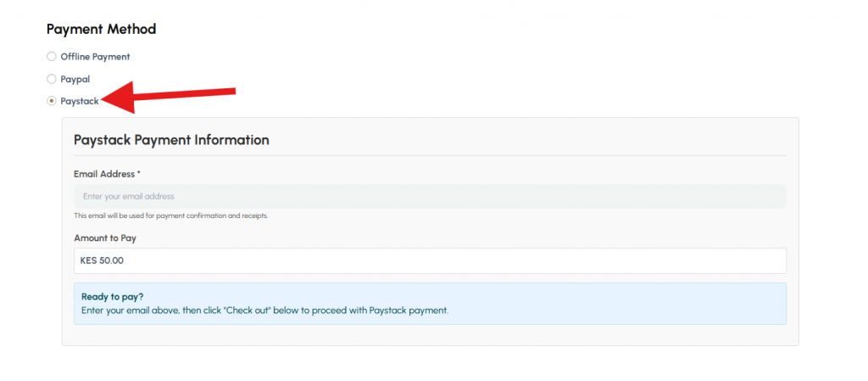Click the required asterisk beside Email Address

click(x=139, y=173)
